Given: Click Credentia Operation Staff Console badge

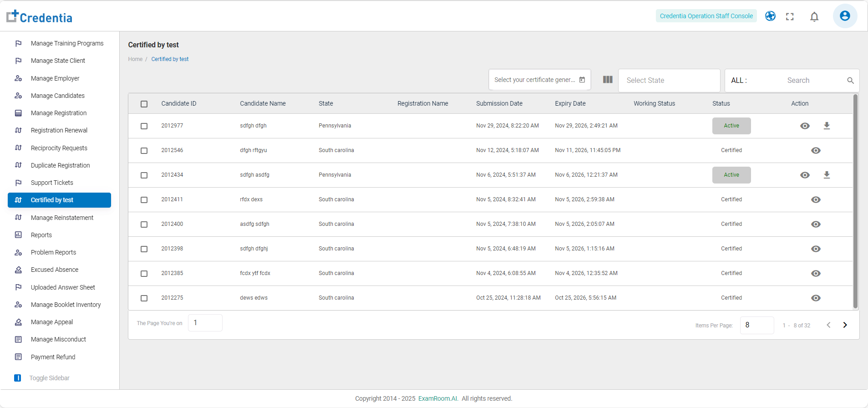Looking at the screenshot, I should (706, 16).
